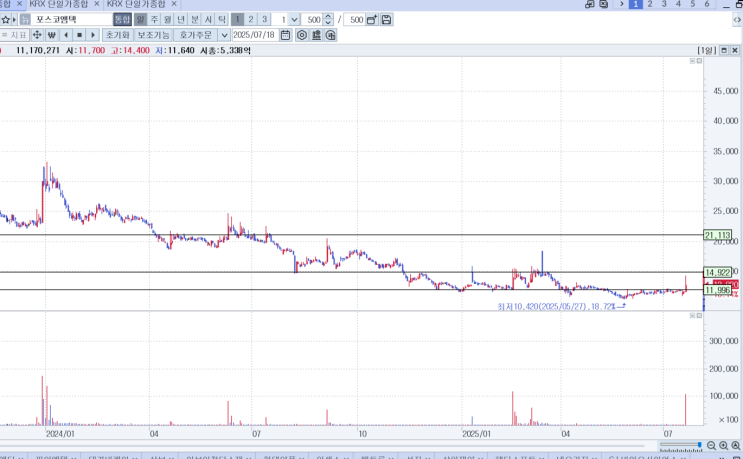Click the 11,996 horizontal line price label
The image size is (743, 459).
click(717, 290)
